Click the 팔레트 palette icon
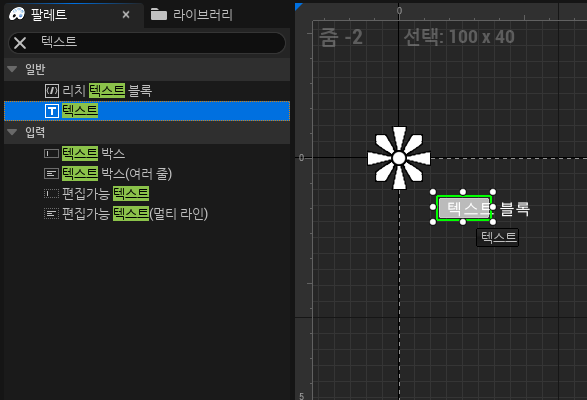This screenshot has width=587, height=400. pos(17,14)
